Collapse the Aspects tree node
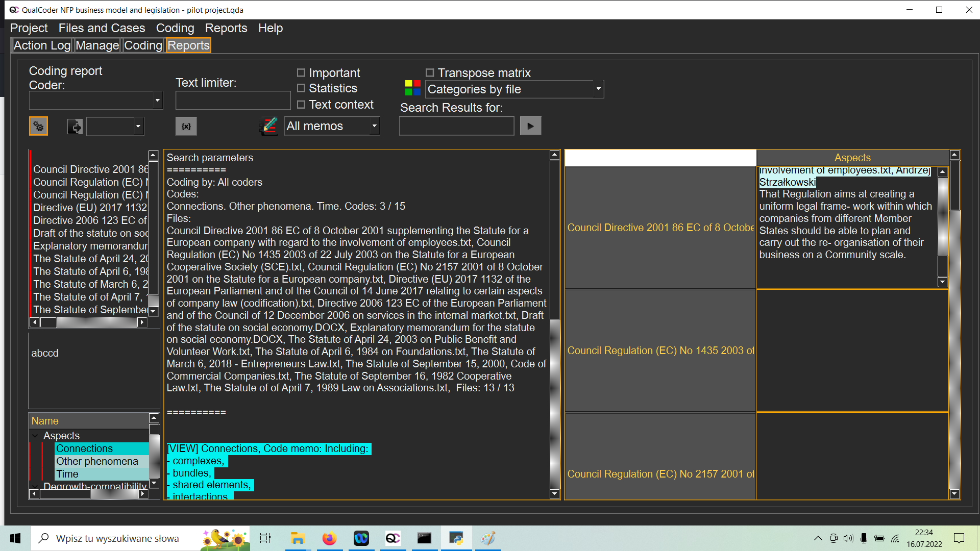980x551 pixels. click(35, 436)
